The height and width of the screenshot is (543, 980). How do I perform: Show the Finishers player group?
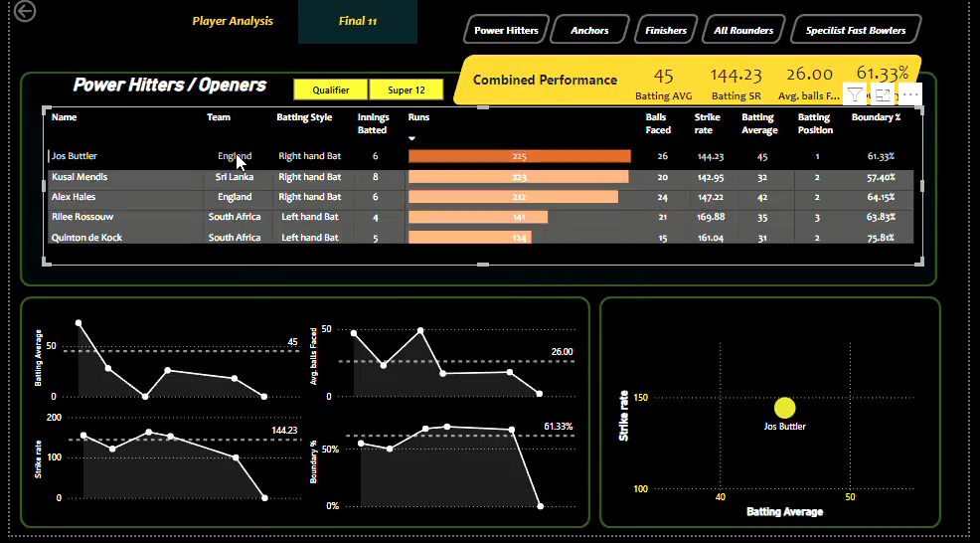666,31
